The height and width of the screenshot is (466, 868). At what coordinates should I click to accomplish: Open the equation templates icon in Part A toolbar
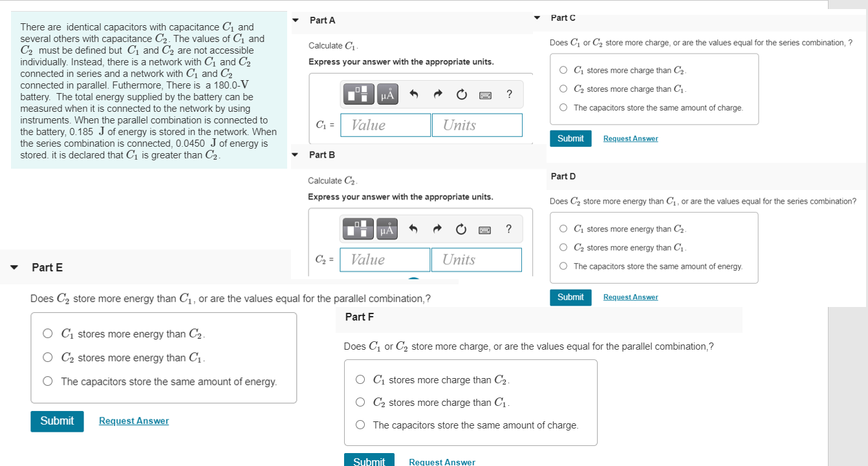click(x=358, y=94)
